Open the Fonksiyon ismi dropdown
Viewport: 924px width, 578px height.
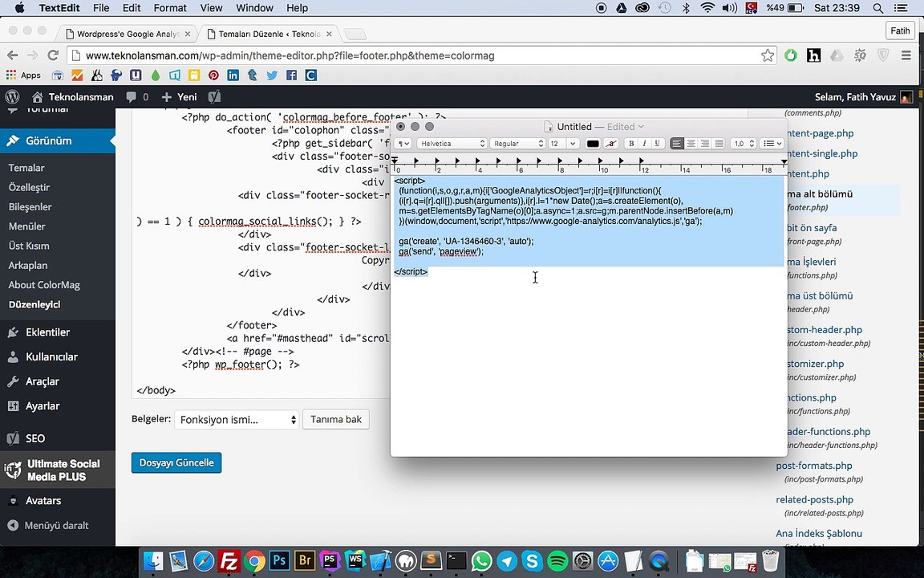tap(237, 420)
